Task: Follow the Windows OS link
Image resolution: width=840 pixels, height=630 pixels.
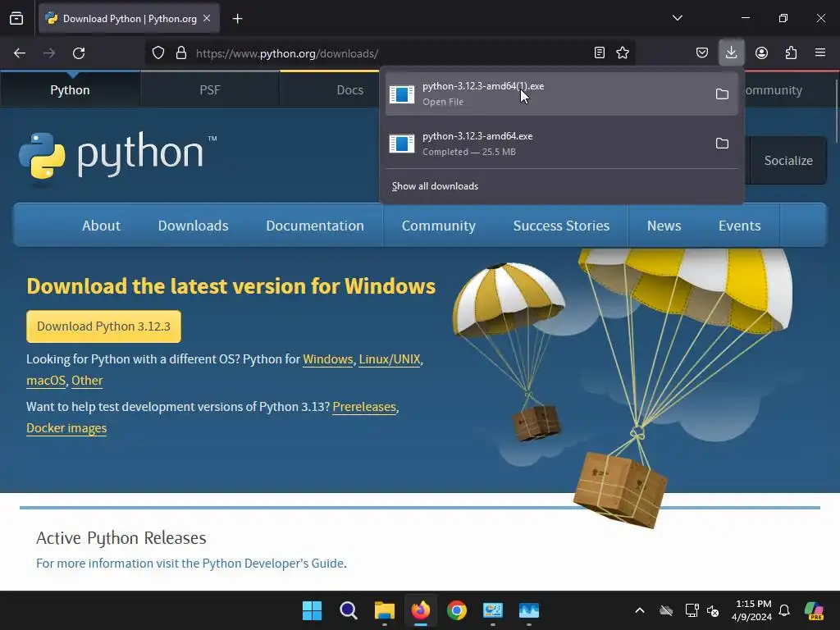Action: 328,359
